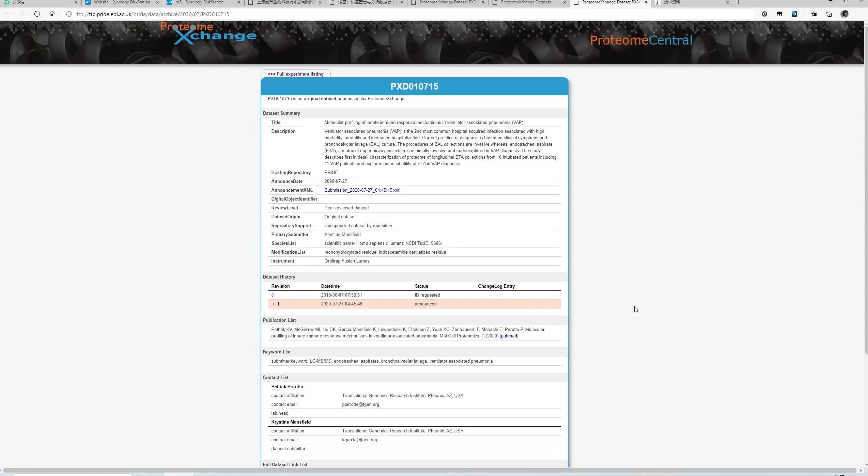The image size is (868, 476).
Task: Click the 2018-08-07 07:53:51 datetime cell
Action: click(x=341, y=295)
